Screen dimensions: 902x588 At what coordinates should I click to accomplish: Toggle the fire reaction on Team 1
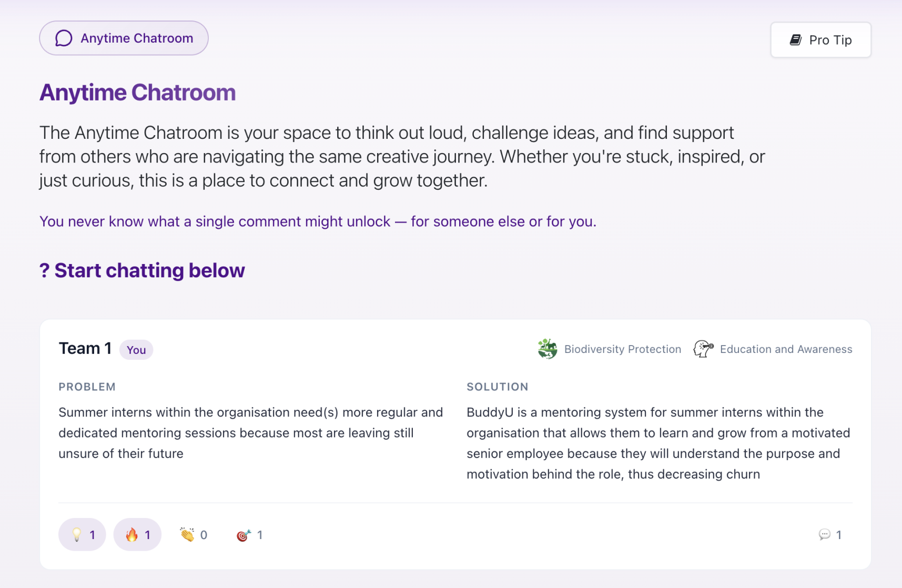pos(137,535)
